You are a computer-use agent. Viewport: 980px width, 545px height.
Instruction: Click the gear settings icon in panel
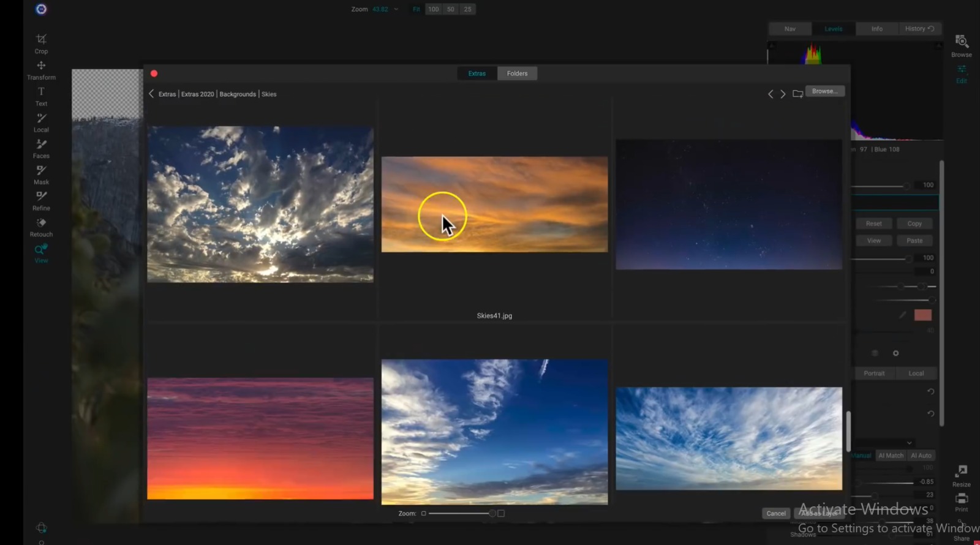pos(895,353)
